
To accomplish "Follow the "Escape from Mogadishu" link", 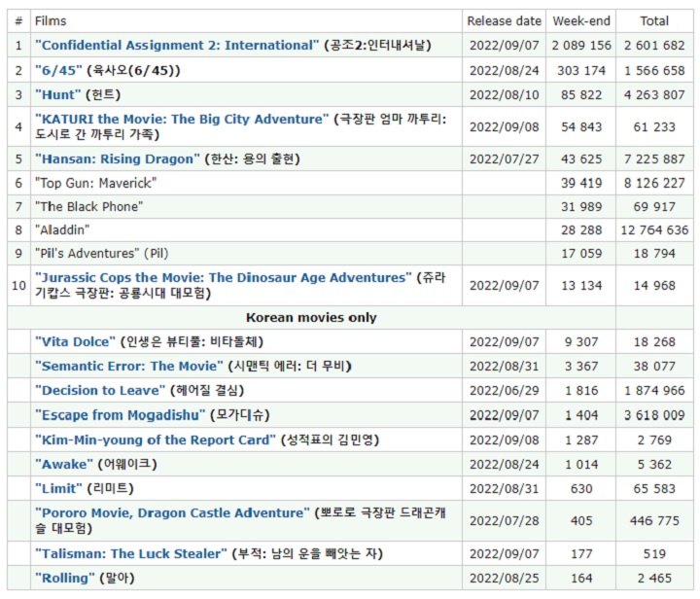I will [x=121, y=415].
